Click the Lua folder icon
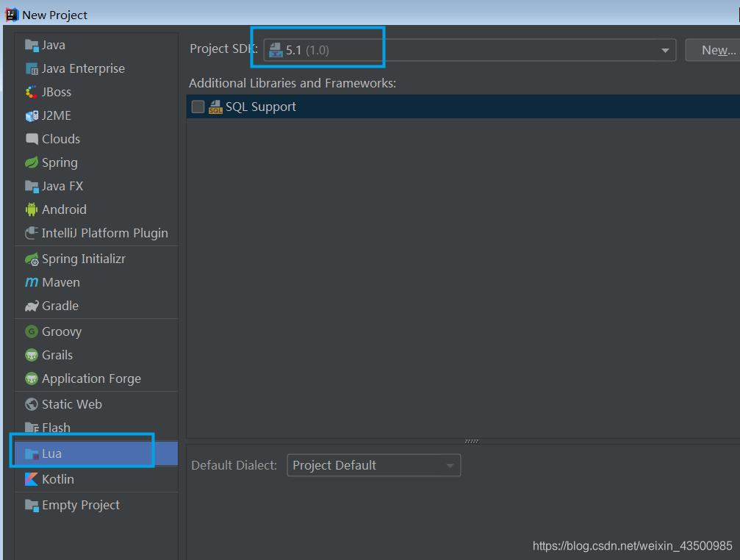 [32, 454]
